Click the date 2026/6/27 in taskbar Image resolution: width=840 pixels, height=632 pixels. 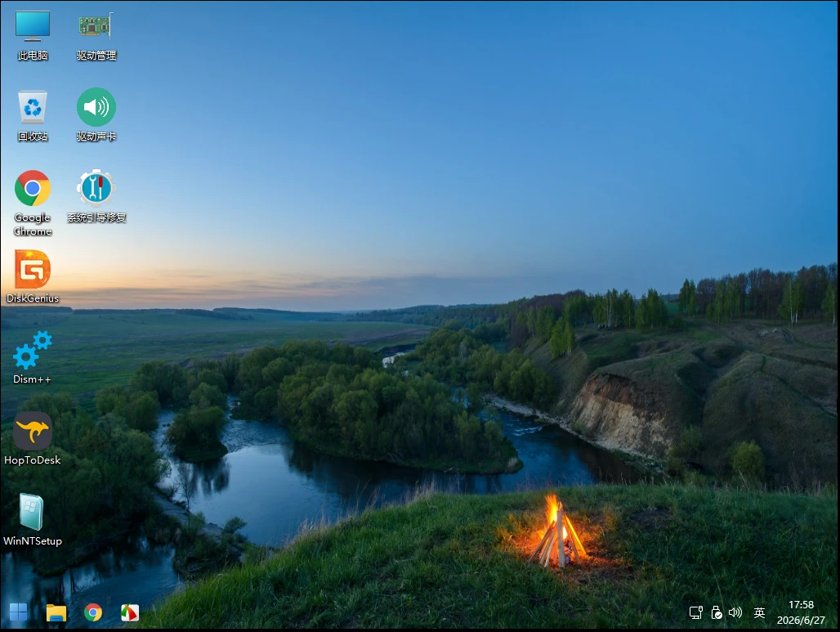pyautogui.click(x=801, y=621)
